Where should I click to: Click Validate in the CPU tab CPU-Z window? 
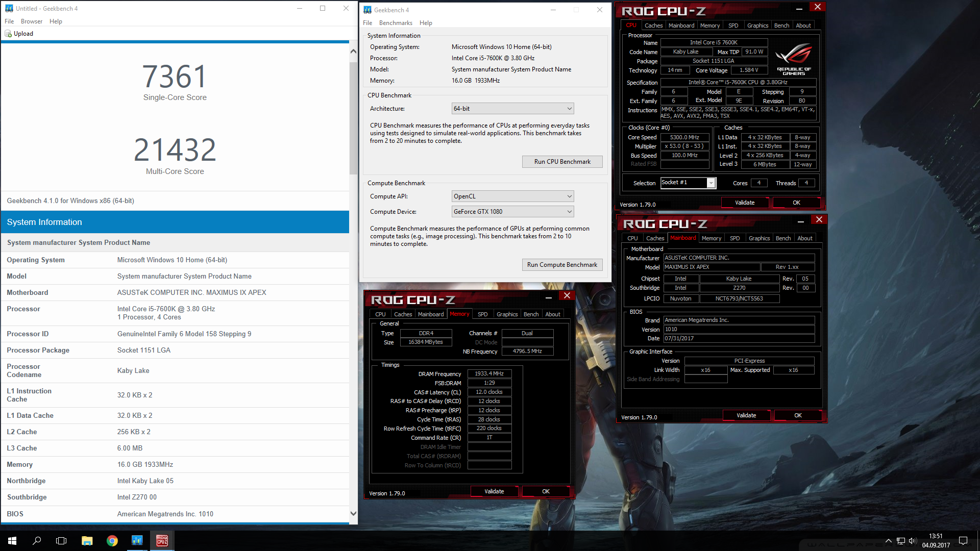(x=745, y=203)
